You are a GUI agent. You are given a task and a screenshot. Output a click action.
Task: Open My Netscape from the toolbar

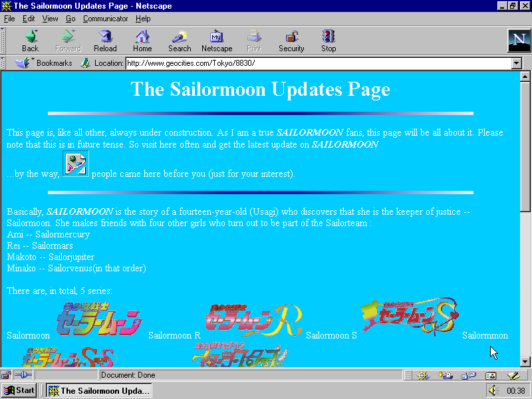217,41
